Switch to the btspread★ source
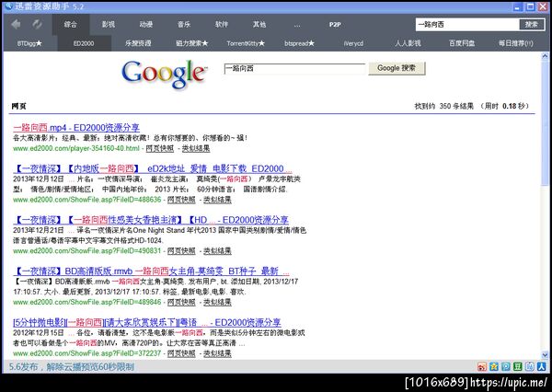Screen dimensions: 552x392 click(x=300, y=43)
